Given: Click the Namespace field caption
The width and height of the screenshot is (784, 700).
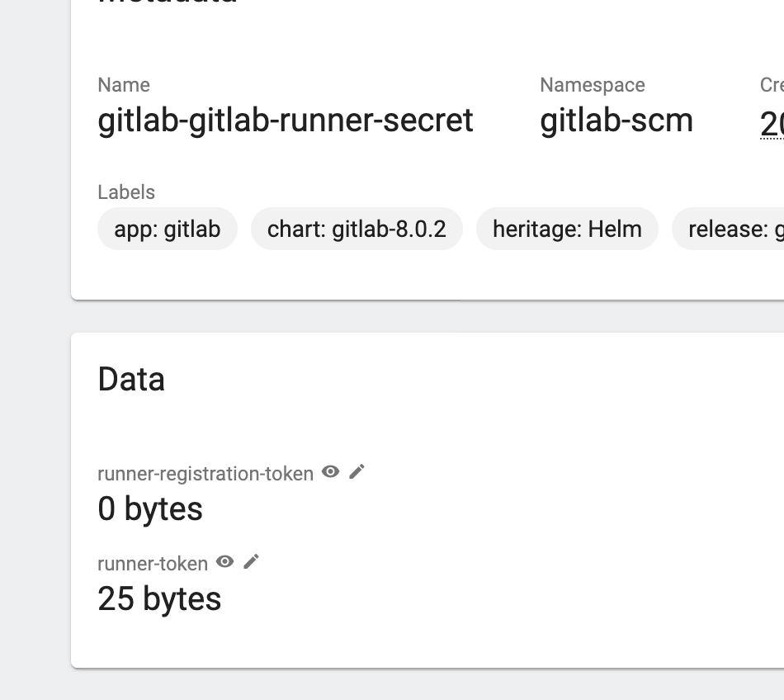Looking at the screenshot, I should coord(593,85).
